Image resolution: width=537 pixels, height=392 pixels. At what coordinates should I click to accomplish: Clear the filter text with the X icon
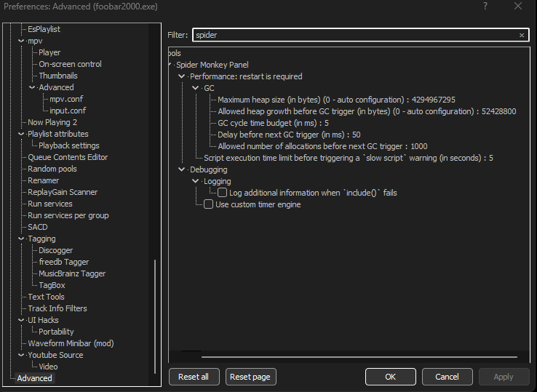(522, 35)
